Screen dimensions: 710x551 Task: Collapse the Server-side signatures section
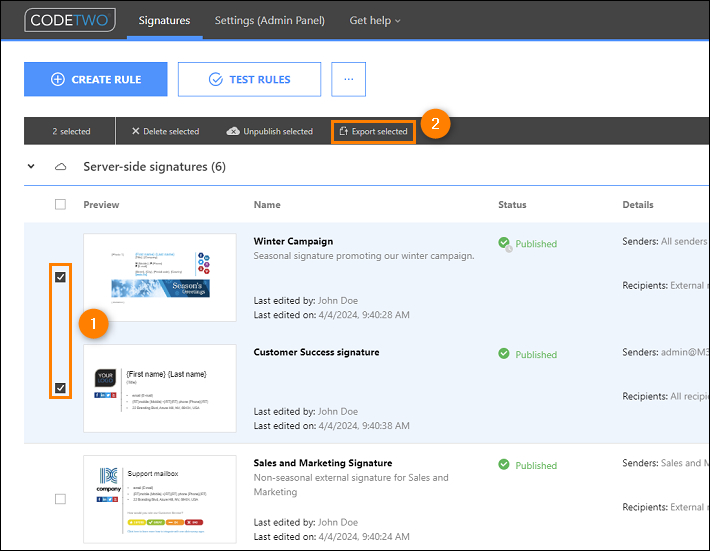32,167
